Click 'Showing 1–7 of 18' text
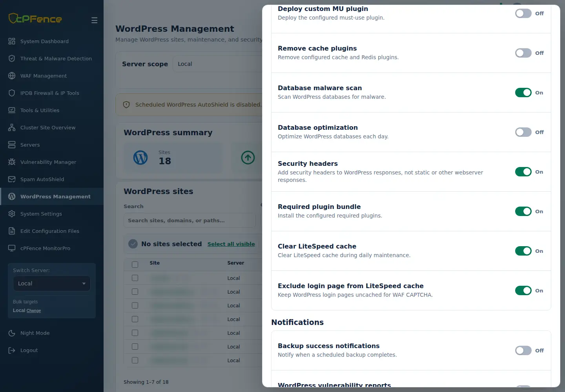The height and width of the screenshot is (392, 565). pyautogui.click(x=146, y=382)
